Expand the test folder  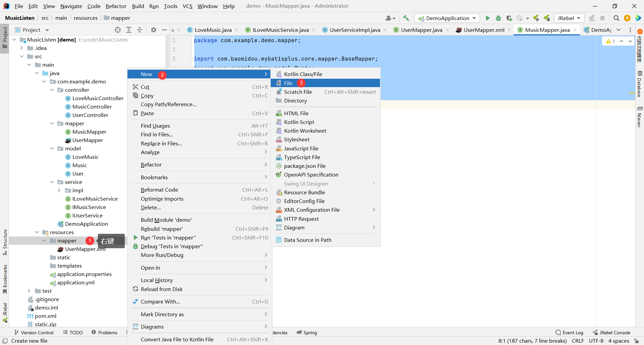point(29,291)
